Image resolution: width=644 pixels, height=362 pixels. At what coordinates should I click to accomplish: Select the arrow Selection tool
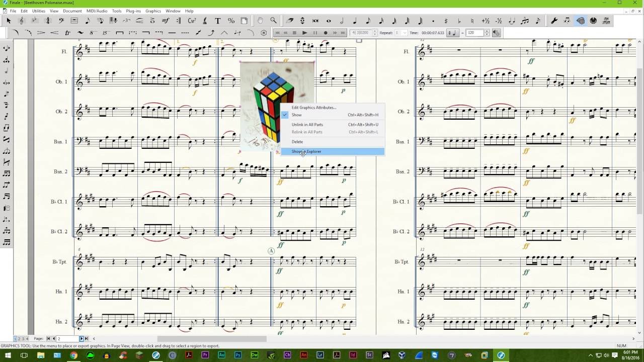click(x=9, y=21)
